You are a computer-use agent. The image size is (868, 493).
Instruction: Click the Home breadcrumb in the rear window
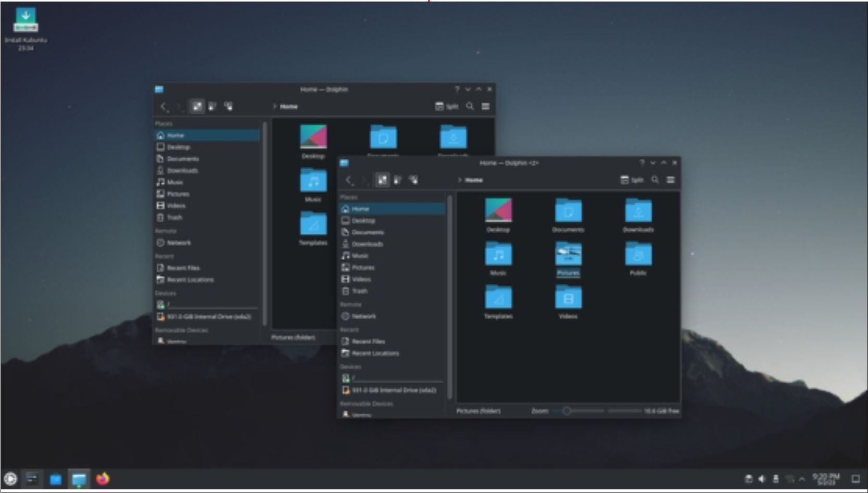(x=288, y=107)
